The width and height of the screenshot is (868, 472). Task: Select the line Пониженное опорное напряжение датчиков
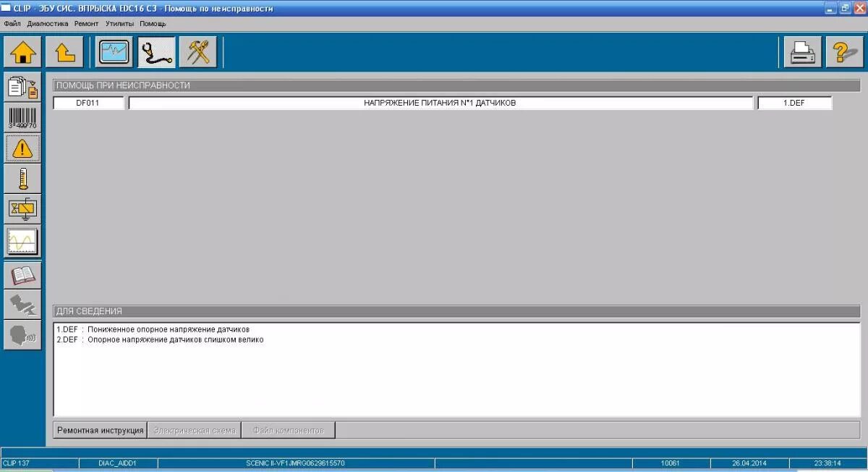point(169,329)
